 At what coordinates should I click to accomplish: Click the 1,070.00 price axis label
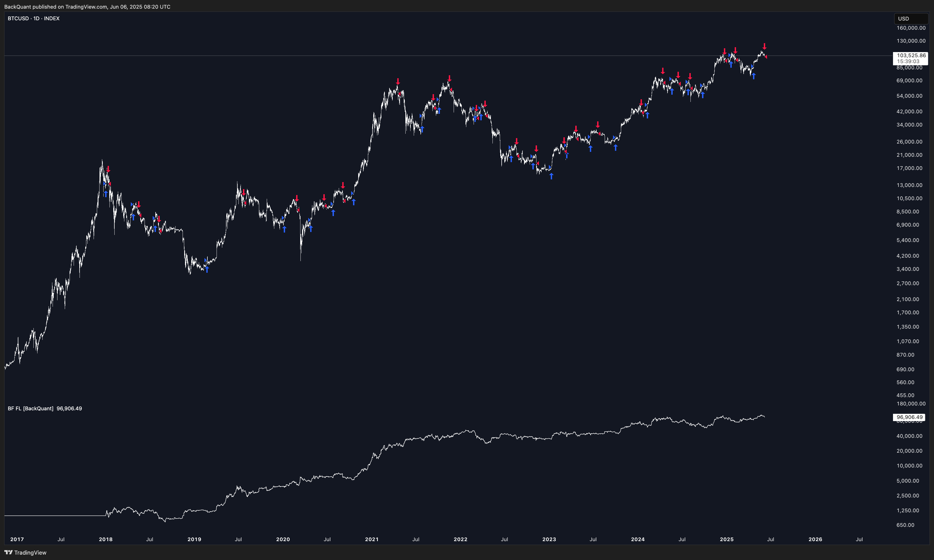[x=908, y=341]
